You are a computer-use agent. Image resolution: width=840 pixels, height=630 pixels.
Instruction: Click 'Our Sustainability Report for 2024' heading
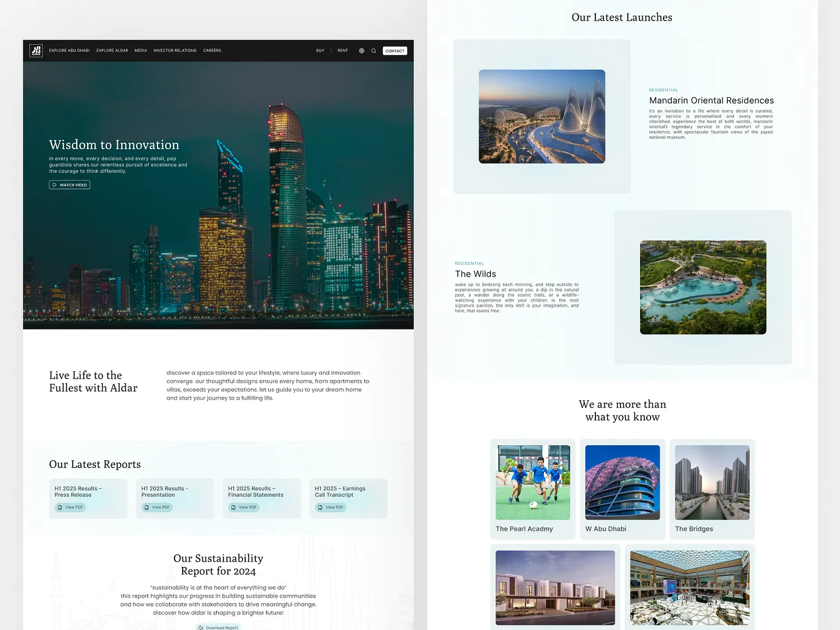click(218, 565)
